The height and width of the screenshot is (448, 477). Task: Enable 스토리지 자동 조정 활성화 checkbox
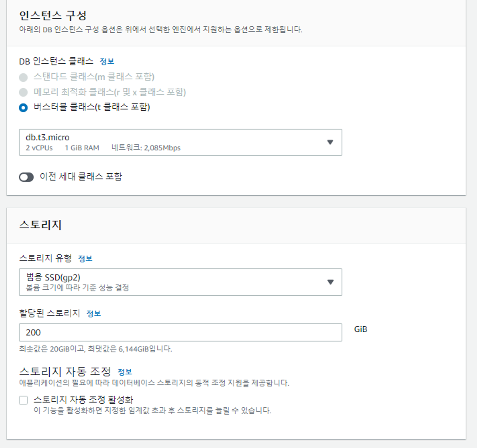(23, 400)
